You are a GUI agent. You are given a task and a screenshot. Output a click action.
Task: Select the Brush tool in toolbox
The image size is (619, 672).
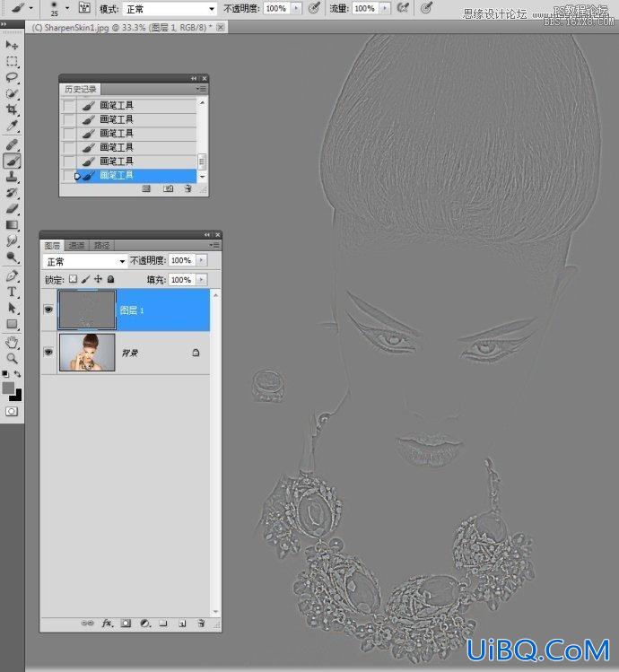12,161
